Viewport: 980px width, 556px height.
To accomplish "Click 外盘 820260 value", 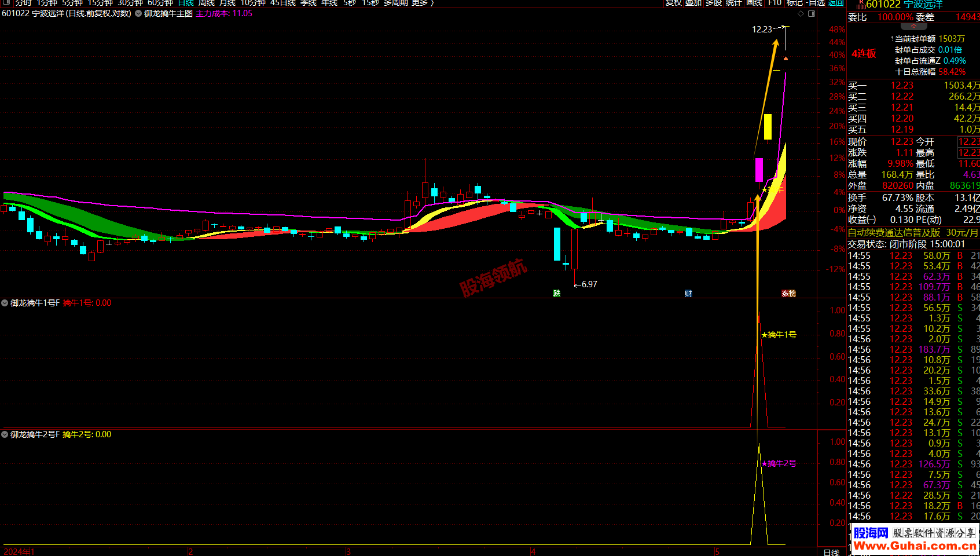I will [x=898, y=186].
